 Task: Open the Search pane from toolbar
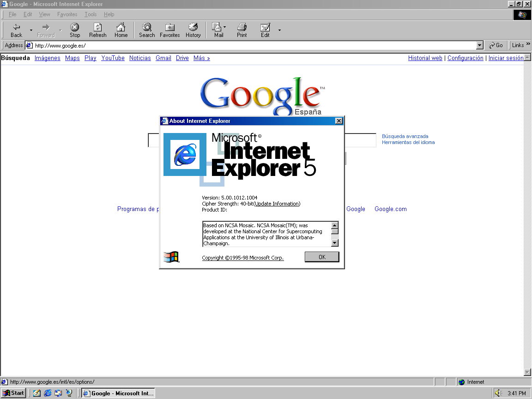click(147, 30)
